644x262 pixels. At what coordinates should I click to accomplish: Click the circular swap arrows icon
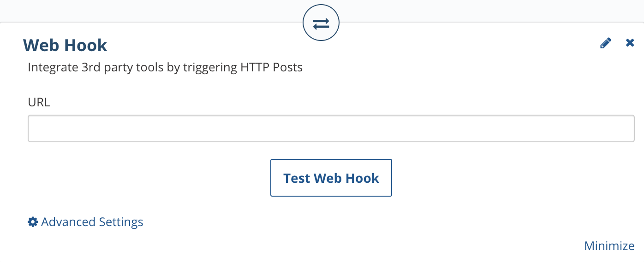point(321,23)
